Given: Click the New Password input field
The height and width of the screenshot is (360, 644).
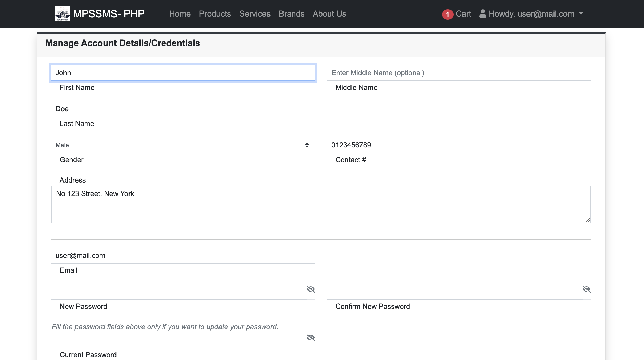Looking at the screenshot, I should [179, 292].
